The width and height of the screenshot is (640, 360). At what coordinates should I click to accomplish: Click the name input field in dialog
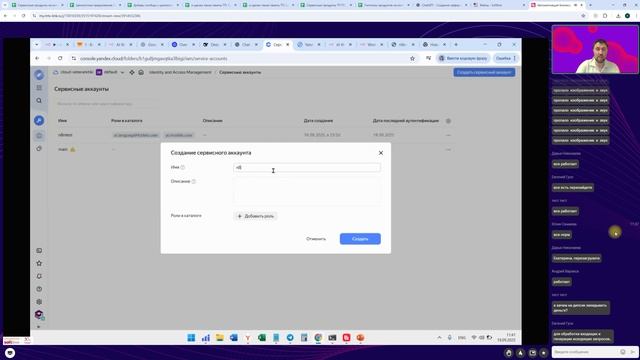coord(307,167)
